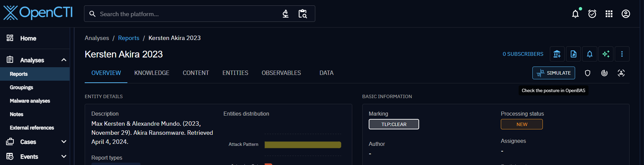Switch to the Knowledge tab
Screen dimensions: 644x165
coord(152,73)
